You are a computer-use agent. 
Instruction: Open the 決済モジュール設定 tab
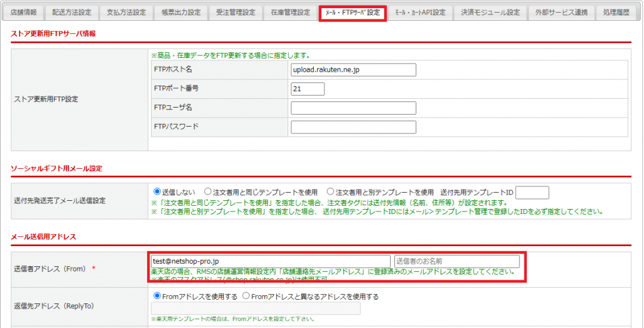(x=489, y=13)
